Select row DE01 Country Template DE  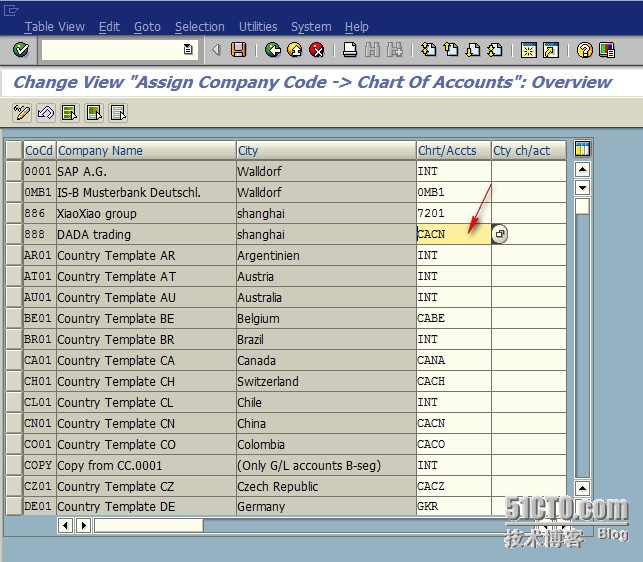click(14, 507)
